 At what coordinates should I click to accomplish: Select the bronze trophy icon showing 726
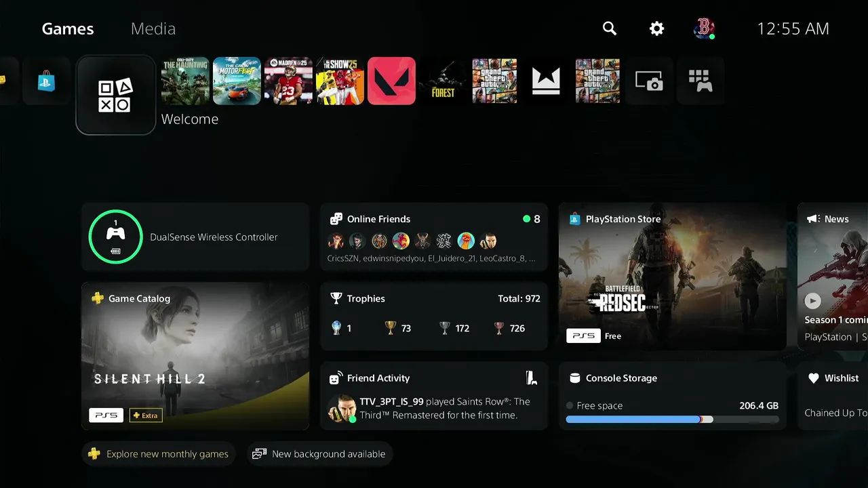(x=499, y=328)
